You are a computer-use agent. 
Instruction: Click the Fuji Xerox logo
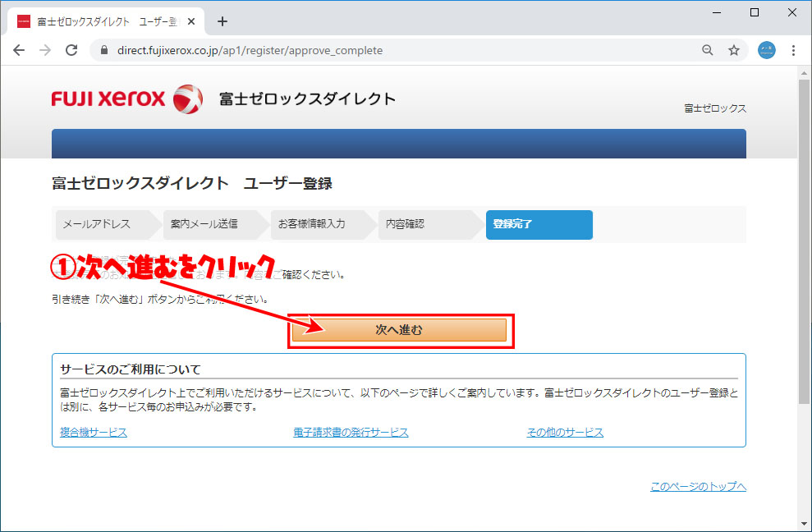[x=127, y=99]
